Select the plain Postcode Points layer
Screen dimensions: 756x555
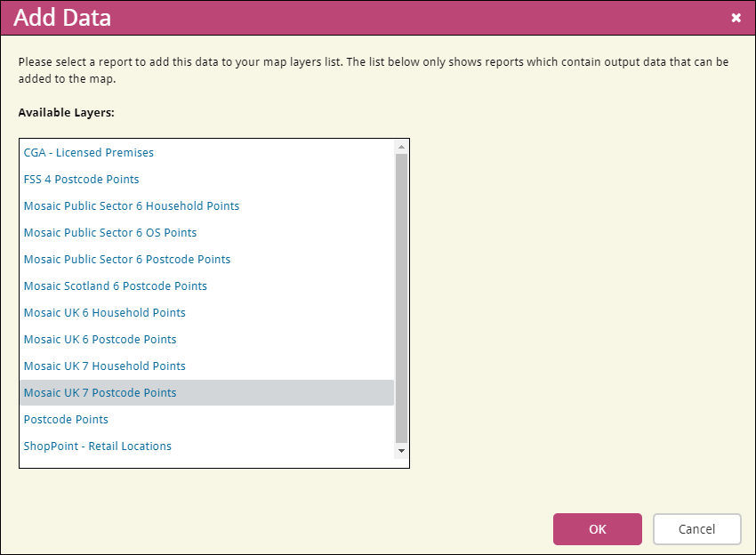(x=207, y=420)
